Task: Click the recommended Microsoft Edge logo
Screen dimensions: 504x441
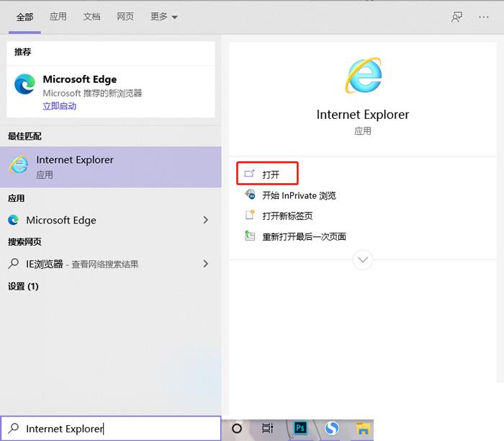Action: [x=24, y=84]
